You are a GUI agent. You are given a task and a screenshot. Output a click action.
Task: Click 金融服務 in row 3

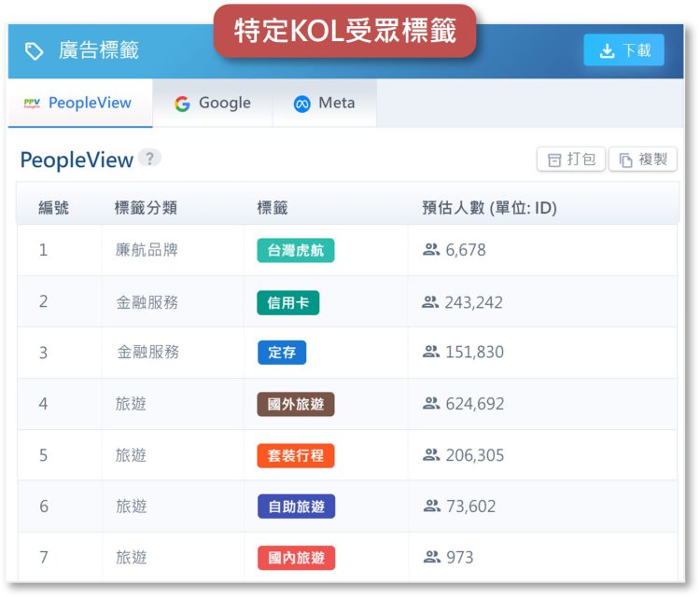click(x=147, y=352)
